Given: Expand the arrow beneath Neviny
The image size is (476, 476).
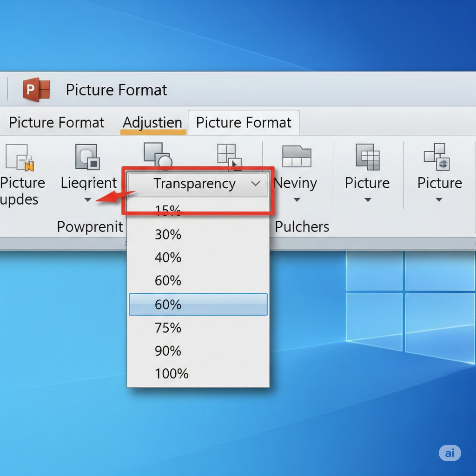Looking at the screenshot, I should point(297,200).
